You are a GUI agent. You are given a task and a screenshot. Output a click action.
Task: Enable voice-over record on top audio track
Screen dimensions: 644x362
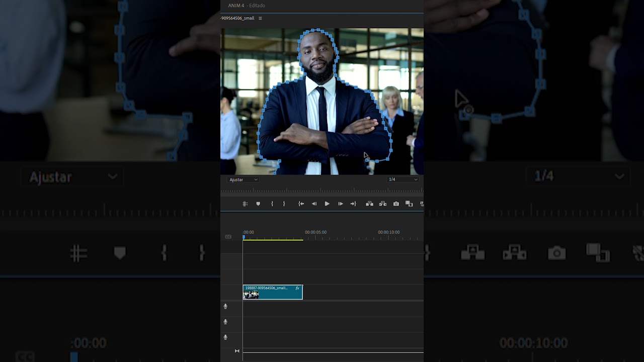click(225, 306)
